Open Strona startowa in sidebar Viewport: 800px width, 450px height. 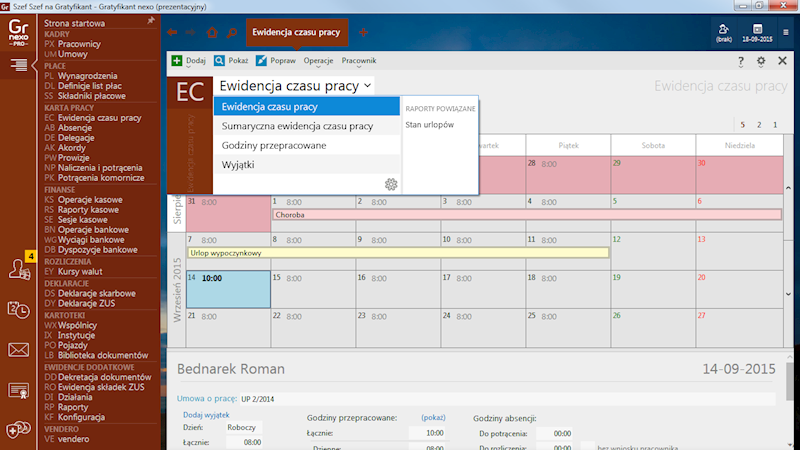click(74, 23)
